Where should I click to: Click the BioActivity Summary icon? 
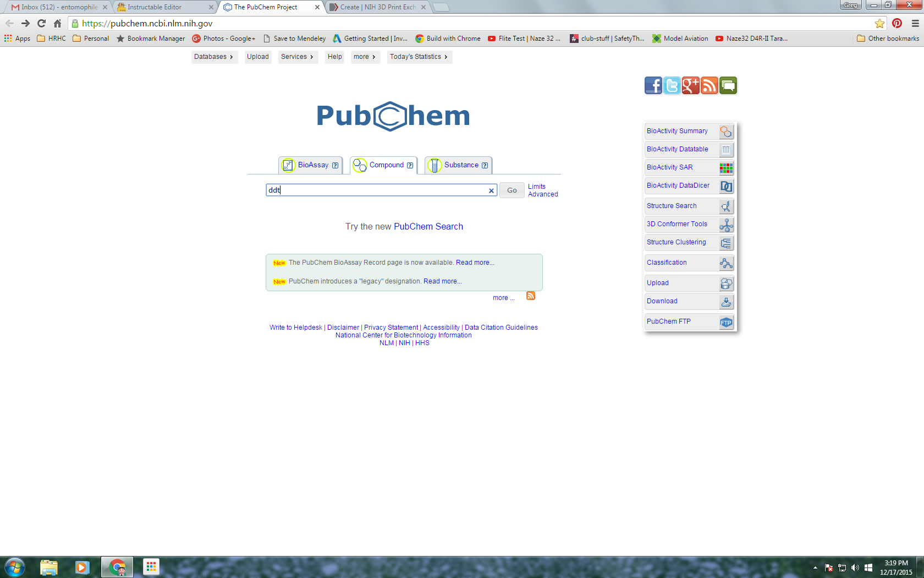[726, 132]
